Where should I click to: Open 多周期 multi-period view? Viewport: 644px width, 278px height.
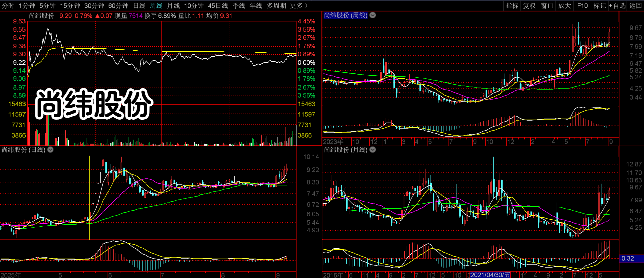276,6
